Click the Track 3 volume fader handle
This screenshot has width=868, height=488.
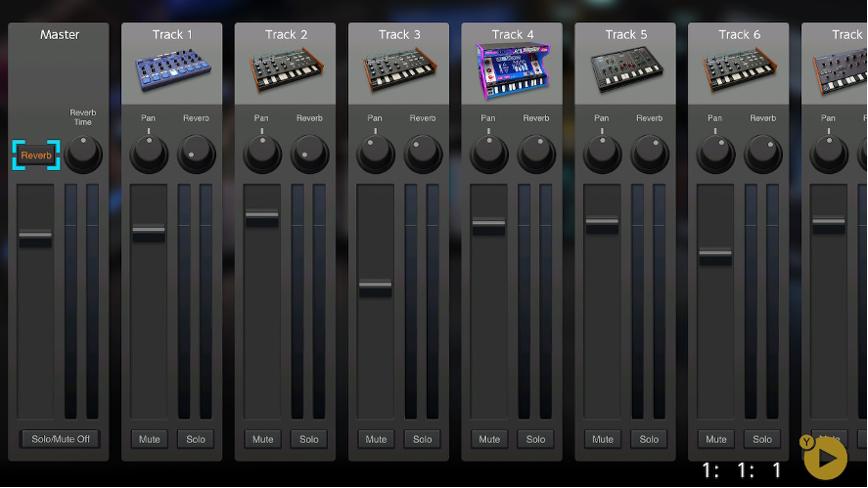click(x=375, y=286)
